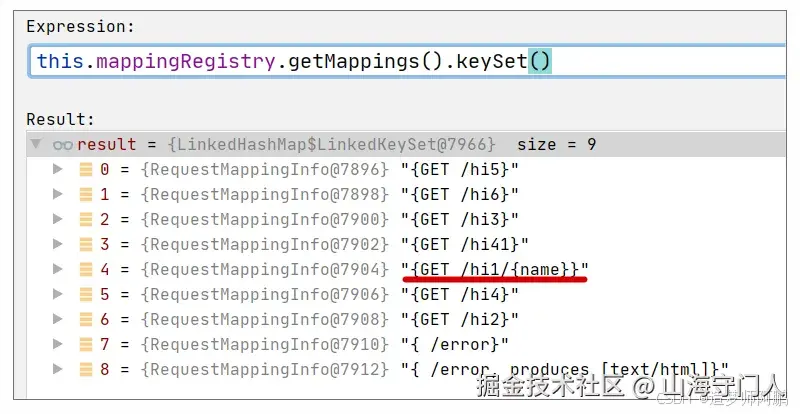
Task: Click the RequestMappingInfo@7908 type text
Action: pos(265,320)
